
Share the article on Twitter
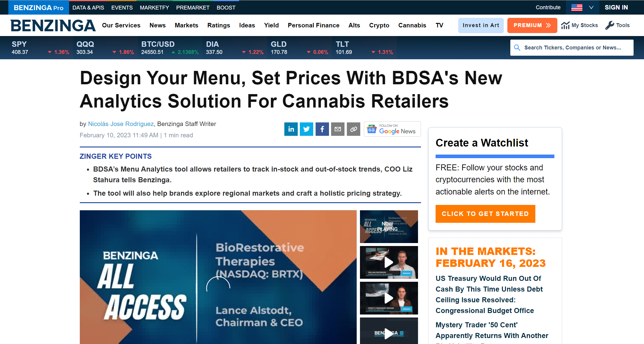click(x=306, y=129)
